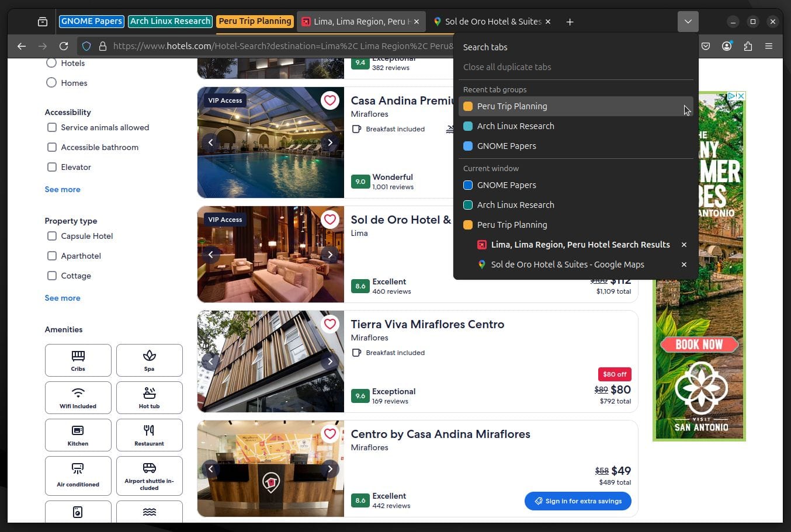Click the address bar URL field
This screenshot has width=791, height=532.
point(280,46)
